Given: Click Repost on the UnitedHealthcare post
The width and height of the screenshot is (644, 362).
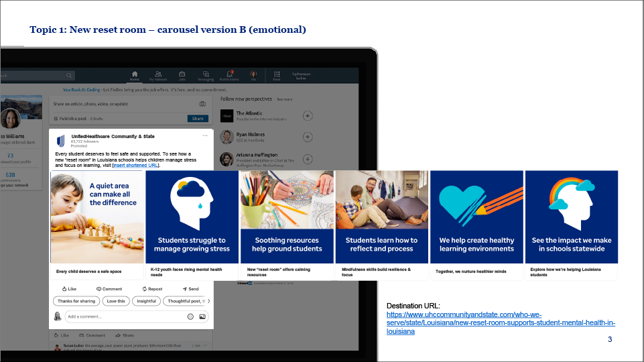Looking at the screenshot, I should pyautogui.click(x=152, y=289).
